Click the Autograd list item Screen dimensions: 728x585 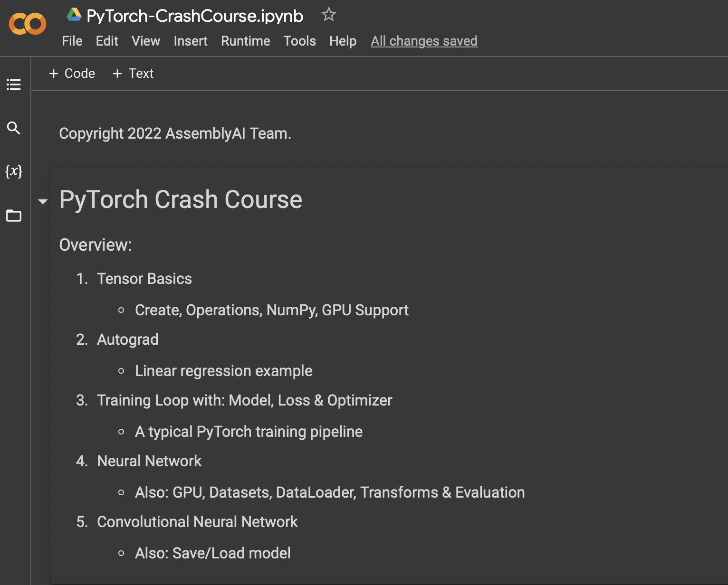pos(128,340)
